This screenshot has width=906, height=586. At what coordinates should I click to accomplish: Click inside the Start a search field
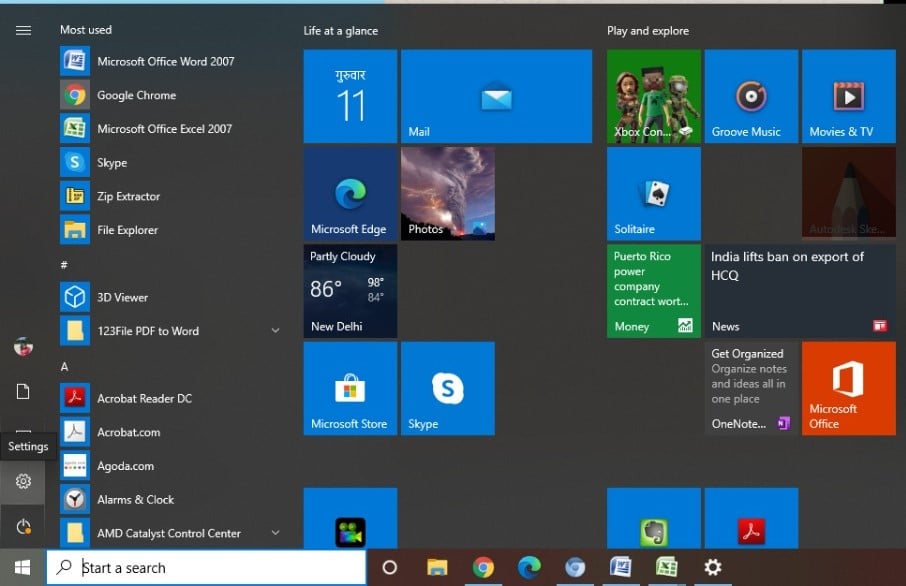(200, 567)
